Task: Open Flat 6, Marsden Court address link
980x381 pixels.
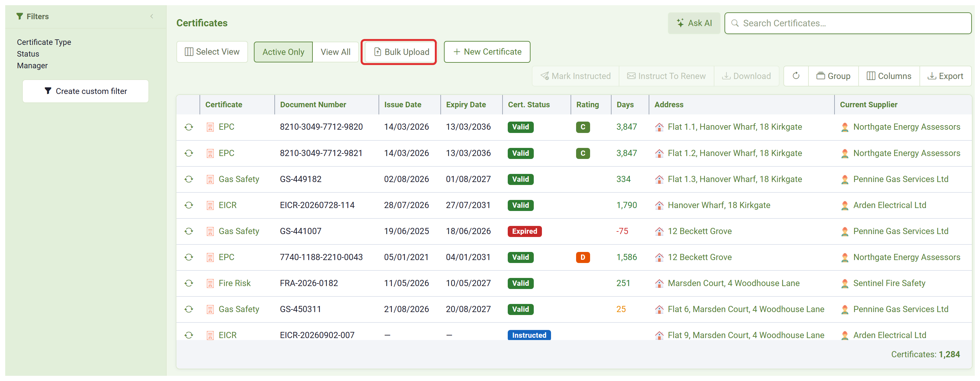Action: 746,309
